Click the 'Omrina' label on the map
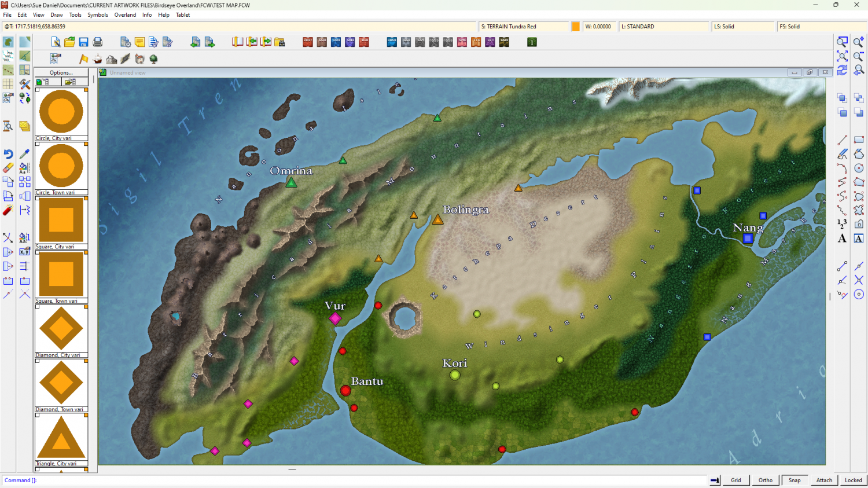 click(x=291, y=171)
